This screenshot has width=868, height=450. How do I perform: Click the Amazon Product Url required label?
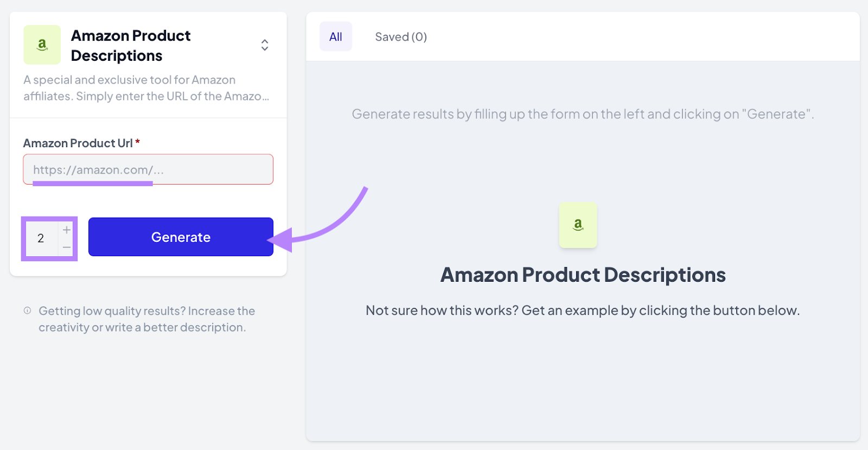(x=80, y=143)
